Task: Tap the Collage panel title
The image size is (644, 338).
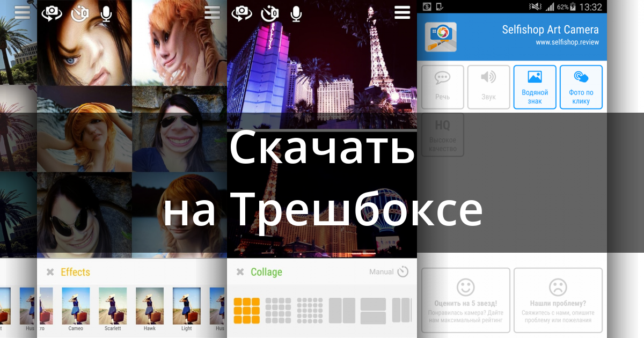Action: [266, 272]
